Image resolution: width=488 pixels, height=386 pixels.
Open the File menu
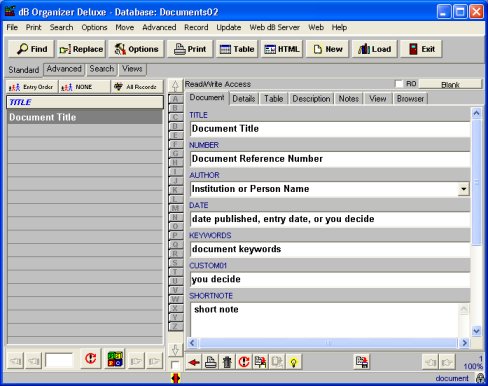point(12,27)
